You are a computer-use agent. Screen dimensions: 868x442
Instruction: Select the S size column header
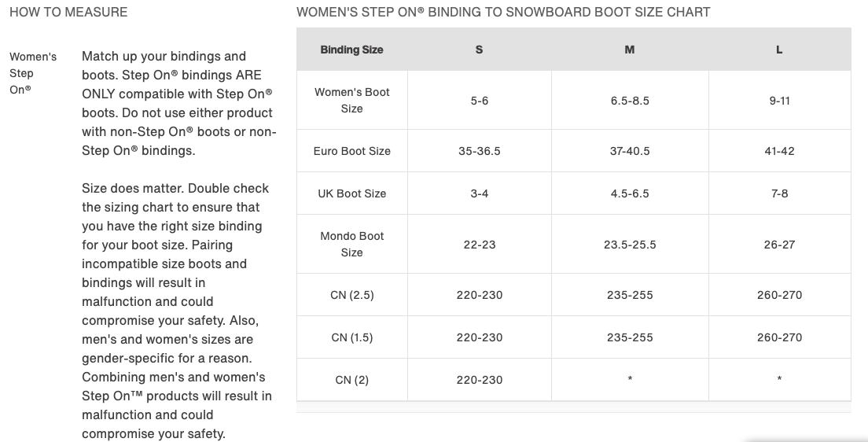480,50
